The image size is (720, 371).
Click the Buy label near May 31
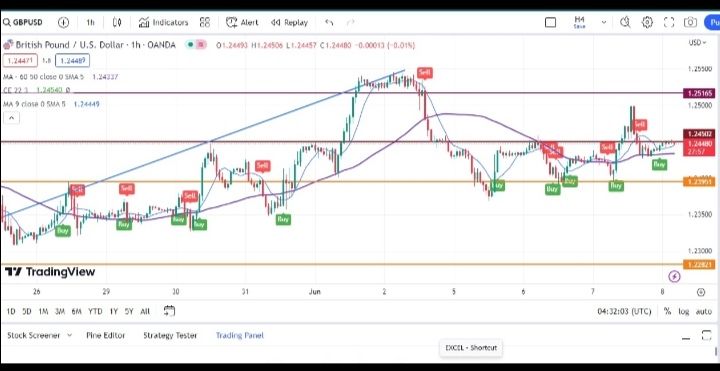tap(283, 219)
